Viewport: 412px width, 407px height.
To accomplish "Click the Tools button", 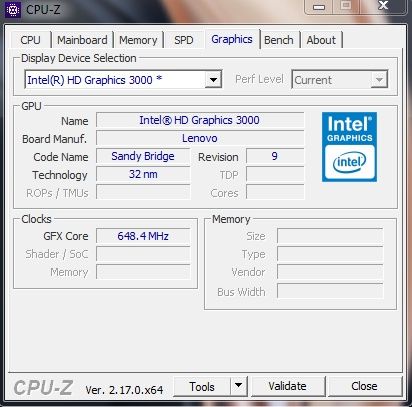I will (x=202, y=386).
